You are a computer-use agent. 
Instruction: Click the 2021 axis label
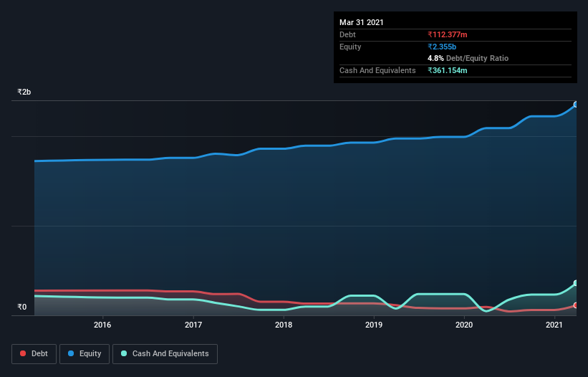click(554, 325)
